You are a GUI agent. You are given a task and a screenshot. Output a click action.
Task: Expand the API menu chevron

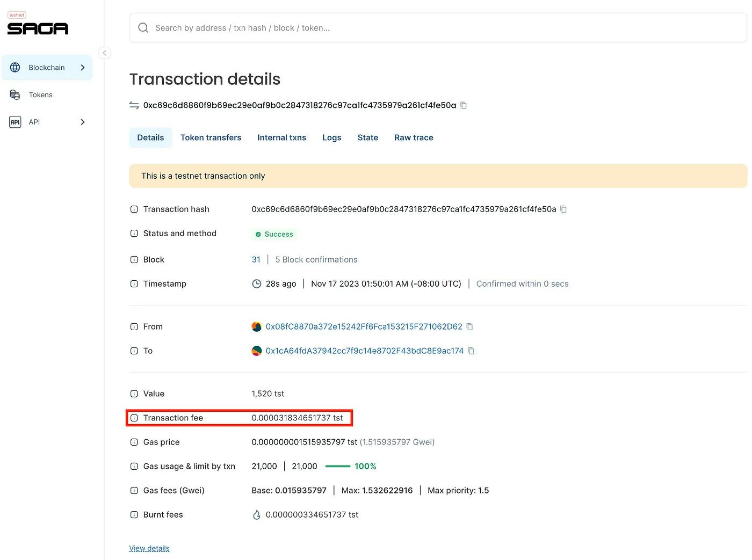83,122
